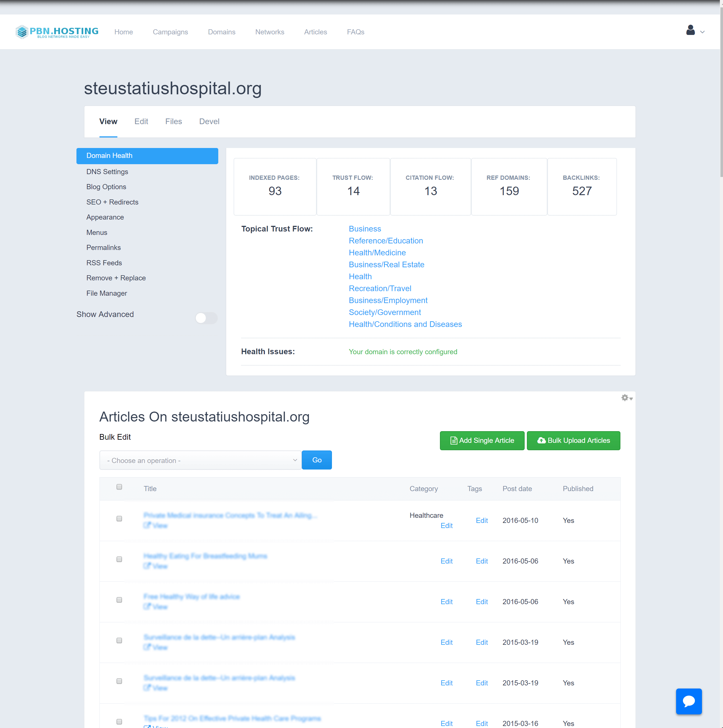Image resolution: width=723 pixels, height=728 pixels.
Task: Open FAQs in top navigation
Action: (356, 32)
